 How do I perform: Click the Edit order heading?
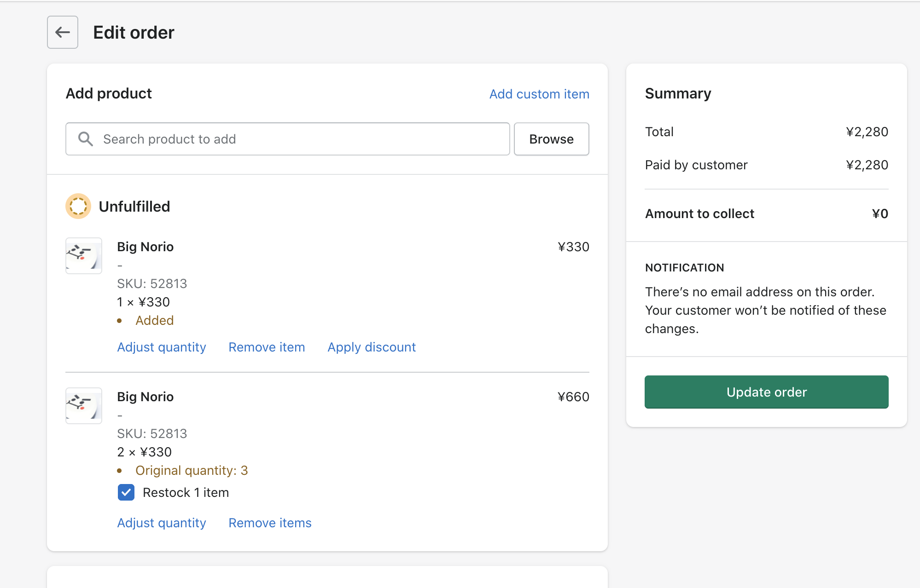pyautogui.click(x=134, y=32)
